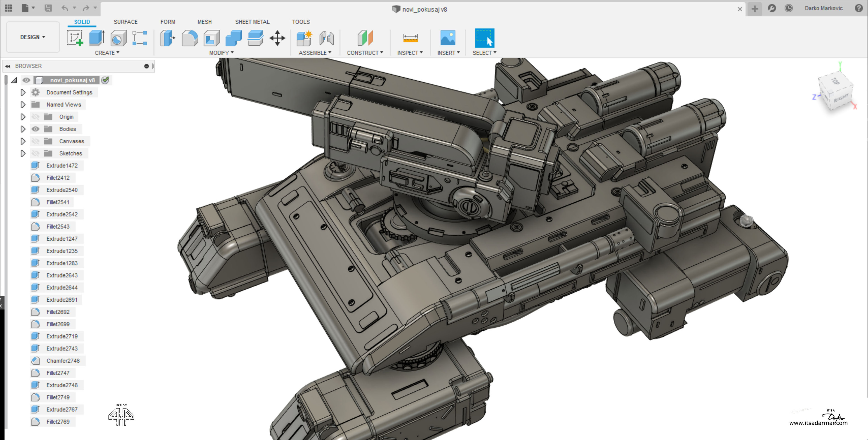The height and width of the screenshot is (440, 868).
Task: Select the Move/Copy tool
Action: click(277, 38)
